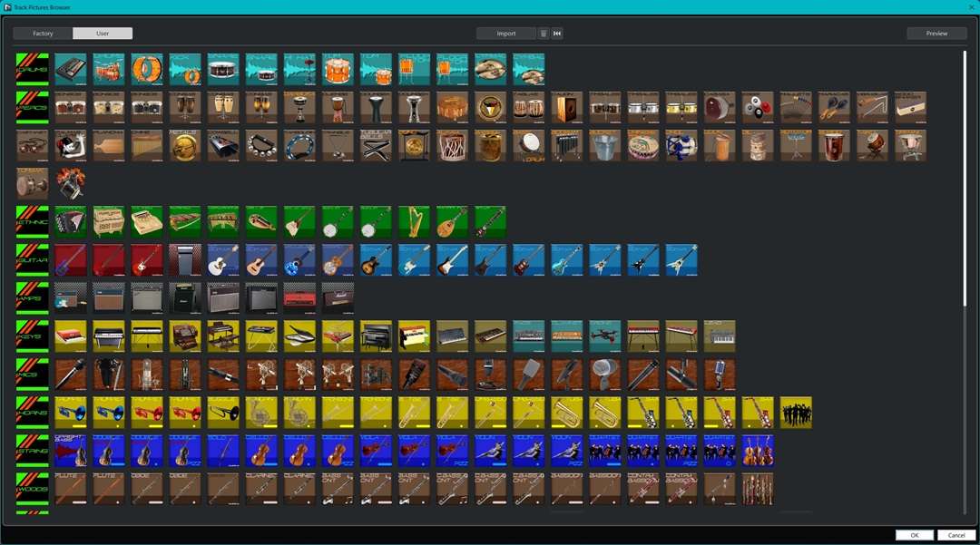Image resolution: width=980 pixels, height=545 pixels.
Task: Pick the Marshall amp picture
Action: pos(338,297)
